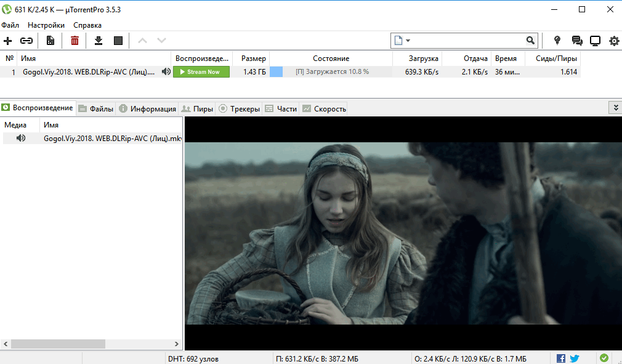Click the video preview of the film
This screenshot has width=622, height=364.
403,233
